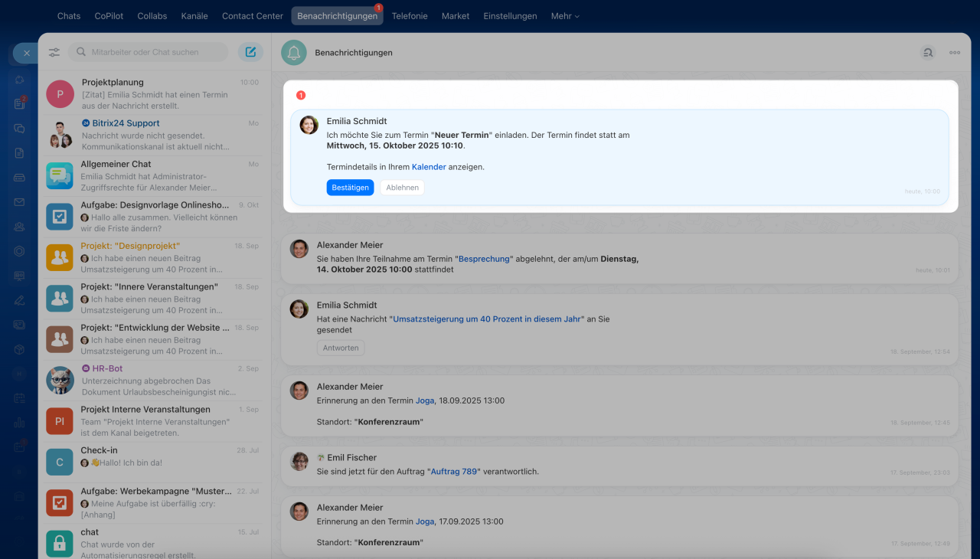
Task: Open the drive storage icon in the left sidebar
Action: tap(20, 178)
